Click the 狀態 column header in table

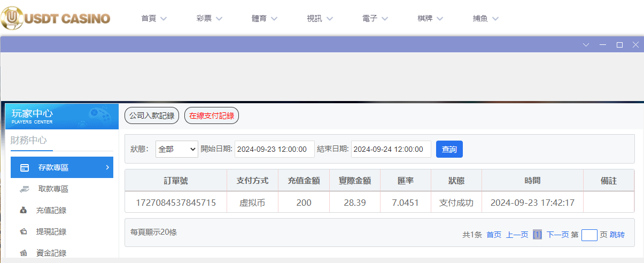click(456, 181)
